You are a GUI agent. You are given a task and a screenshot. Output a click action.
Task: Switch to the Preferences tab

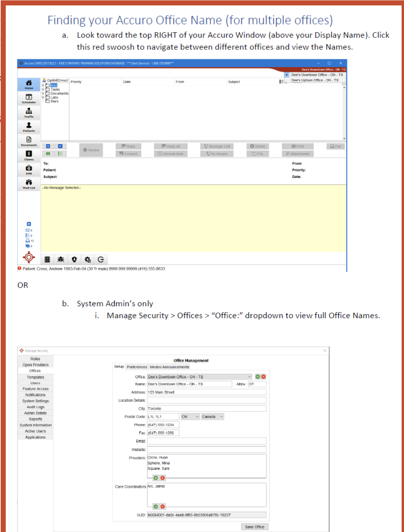pos(137,367)
